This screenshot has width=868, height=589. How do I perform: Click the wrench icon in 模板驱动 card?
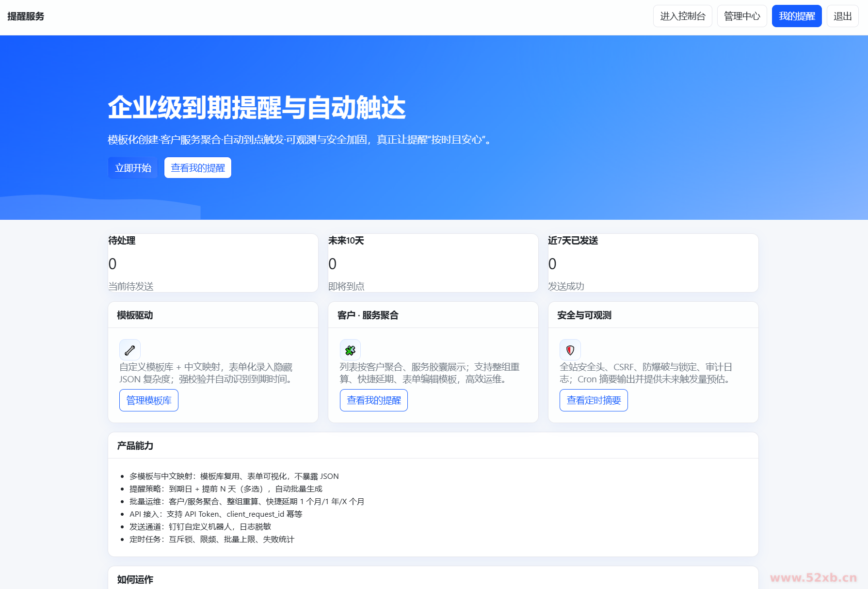pyautogui.click(x=129, y=350)
